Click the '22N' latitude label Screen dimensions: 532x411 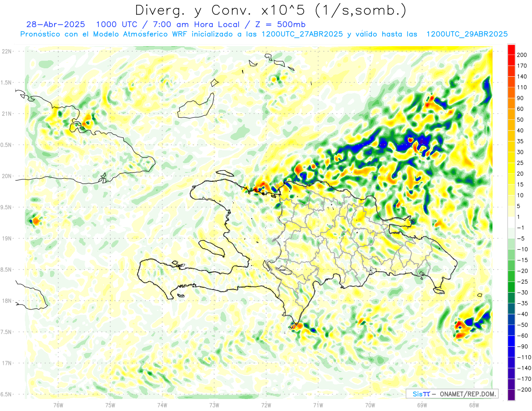[x=7, y=51]
